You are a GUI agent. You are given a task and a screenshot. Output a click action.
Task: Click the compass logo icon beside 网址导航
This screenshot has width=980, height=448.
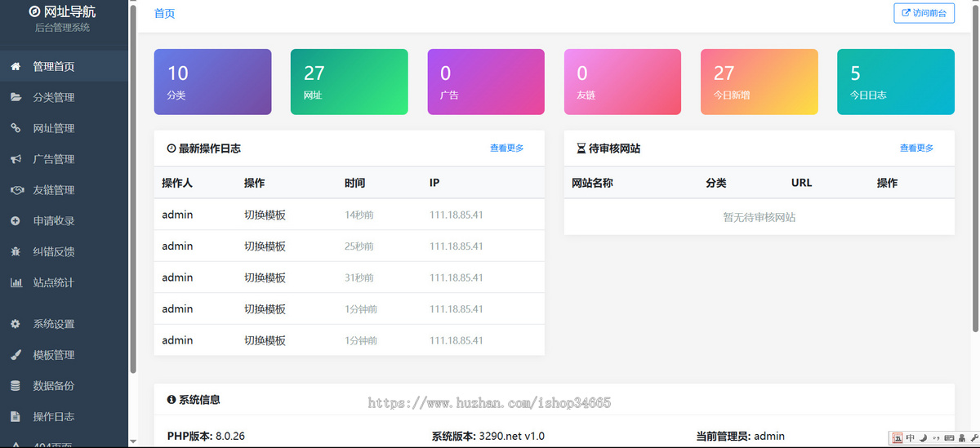[x=34, y=11]
